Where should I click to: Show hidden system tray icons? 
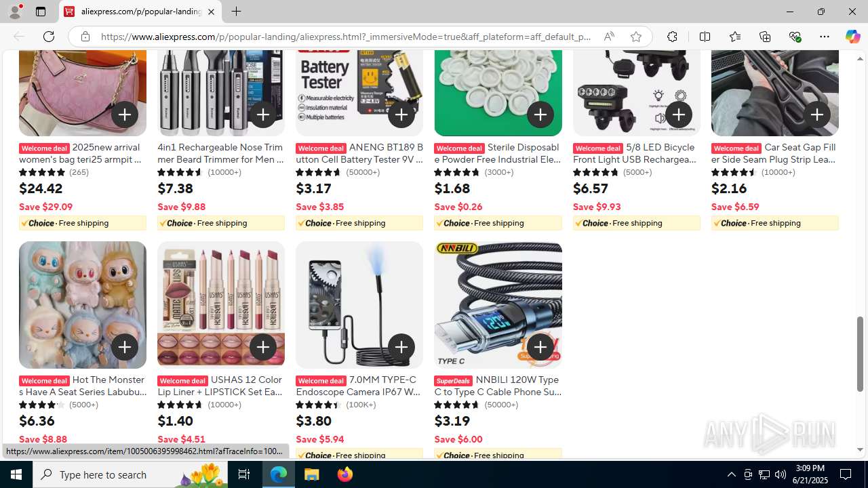(x=731, y=474)
